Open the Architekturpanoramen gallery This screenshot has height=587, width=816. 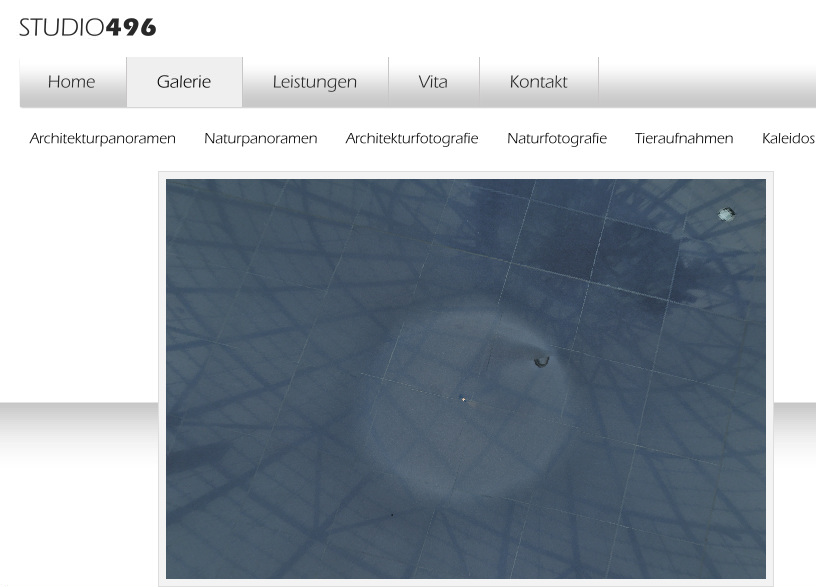point(103,139)
